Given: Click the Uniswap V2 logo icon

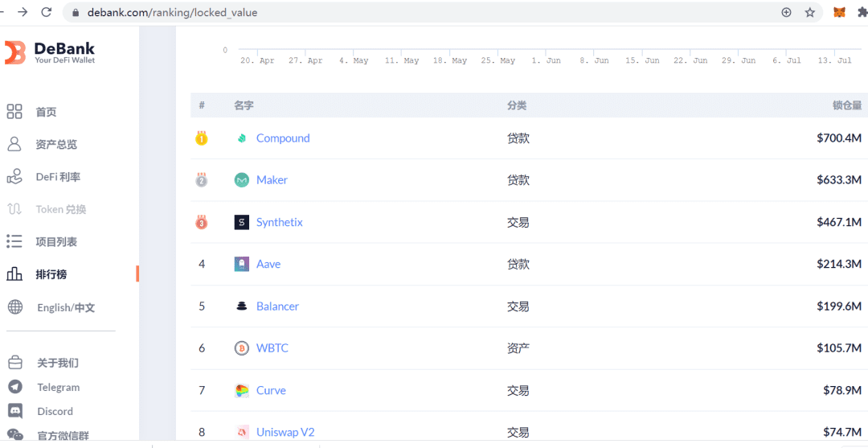Looking at the screenshot, I should click(241, 432).
